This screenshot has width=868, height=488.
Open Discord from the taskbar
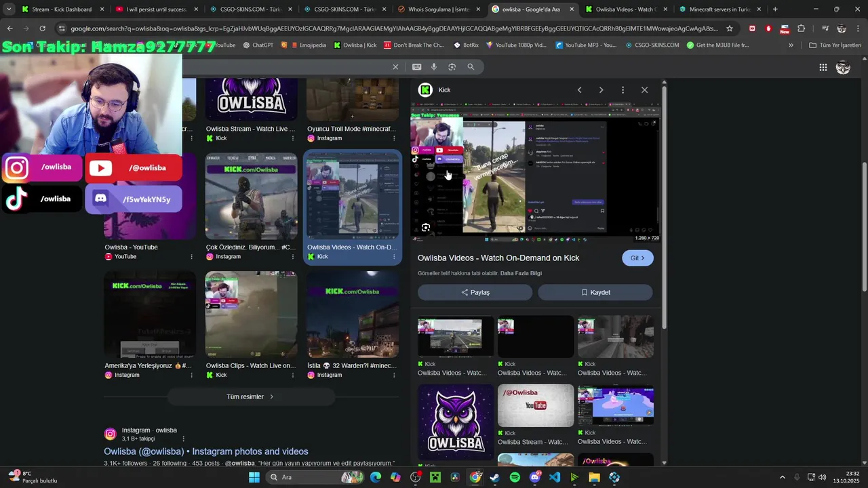click(x=534, y=477)
